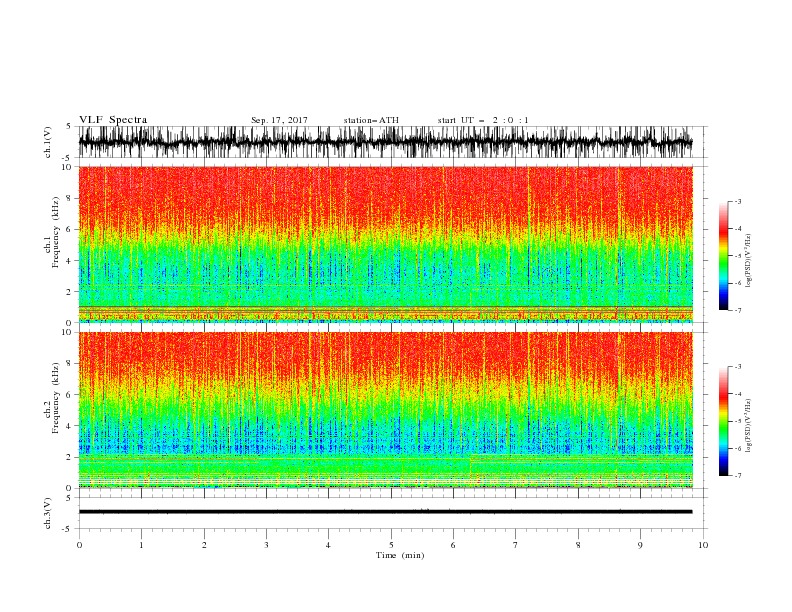Click the '-7' value on lower colorbar
792x612 pixels.
point(737,475)
